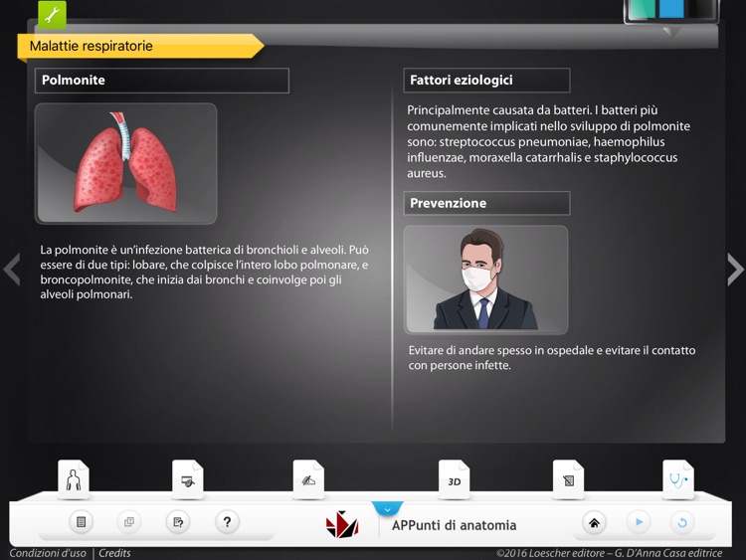This screenshot has height=560, width=746.
Task: Click the lungs illustration thumbnail
Action: 126,163
